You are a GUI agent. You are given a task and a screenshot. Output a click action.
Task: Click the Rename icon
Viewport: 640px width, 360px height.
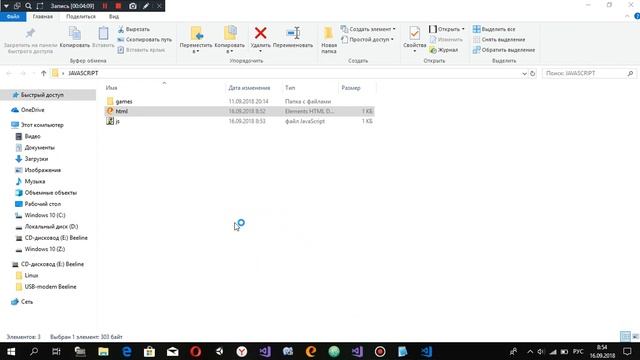[x=293, y=33]
